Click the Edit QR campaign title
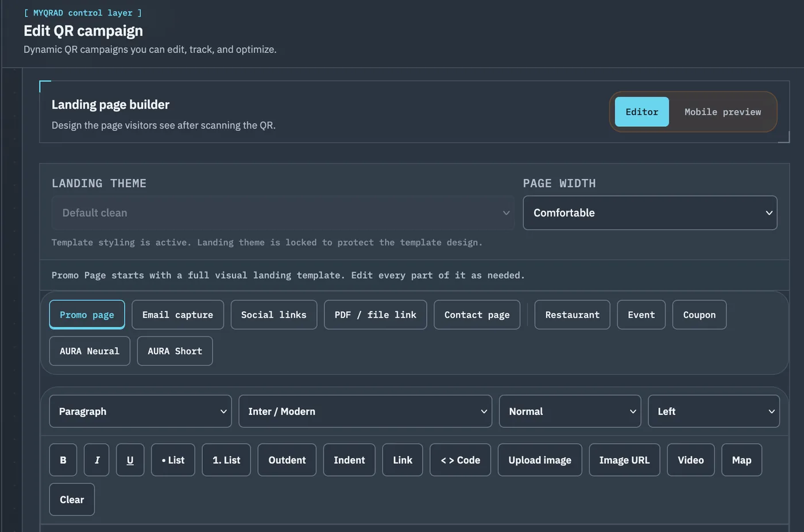This screenshot has height=532, width=804. pyautogui.click(x=83, y=30)
